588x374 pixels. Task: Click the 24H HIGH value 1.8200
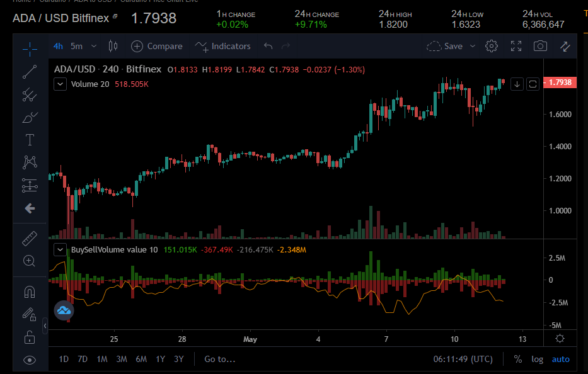(393, 25)
